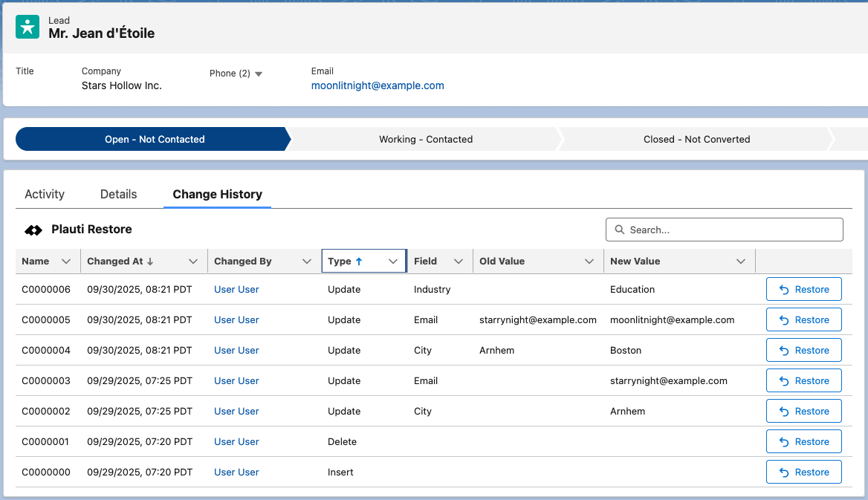868x500 pixels.
Task: Click the Arnhem new value cell in row C0000002
Action: click(x=627, y=412)
